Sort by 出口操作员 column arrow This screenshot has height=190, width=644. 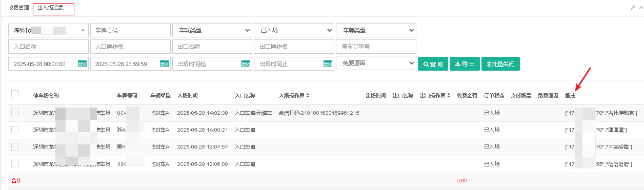click(x=449, y=96)
